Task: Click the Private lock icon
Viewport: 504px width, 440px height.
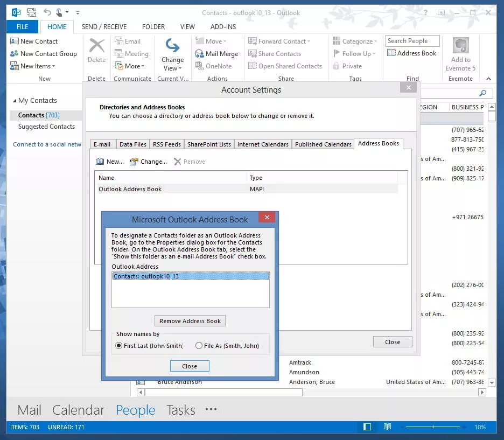Action: [x=336, y=66]
